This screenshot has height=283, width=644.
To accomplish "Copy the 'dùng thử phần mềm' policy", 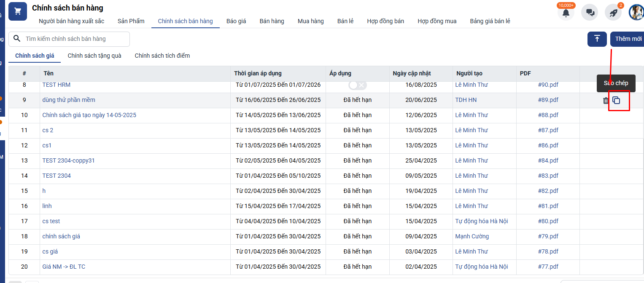I will pos(616,101).
